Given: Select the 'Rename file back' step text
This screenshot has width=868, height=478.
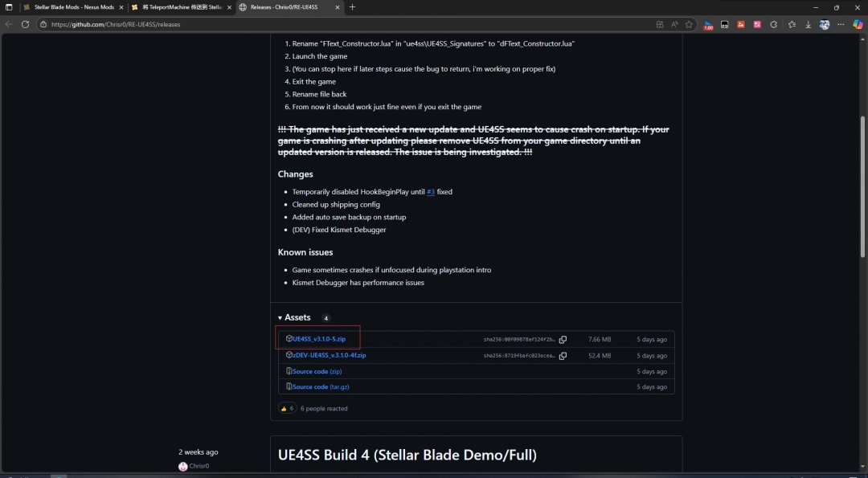Looking at the screenshot, I should (319, 94).
